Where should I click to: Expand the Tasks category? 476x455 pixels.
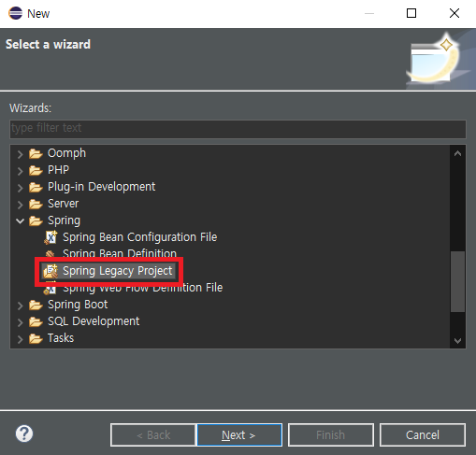tap(20, 339)
